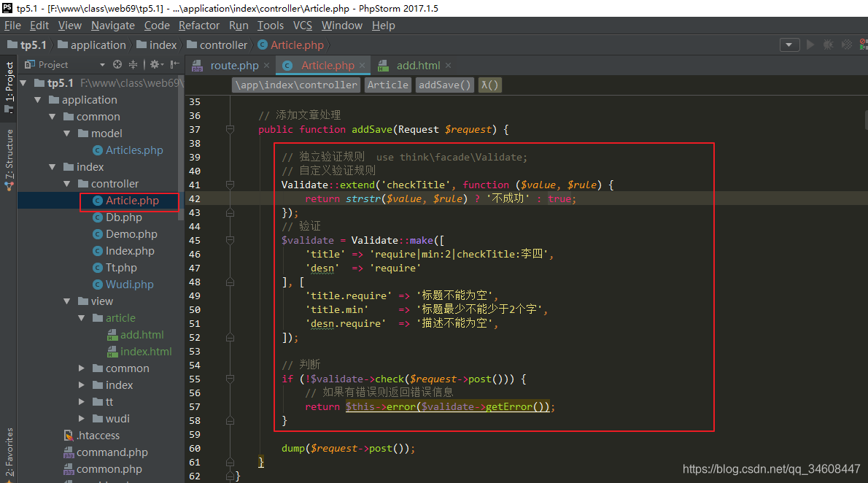The image size is (868, 483).
Task: Click the addSave() code breadcrumb
Action: (x=444, y=85)
